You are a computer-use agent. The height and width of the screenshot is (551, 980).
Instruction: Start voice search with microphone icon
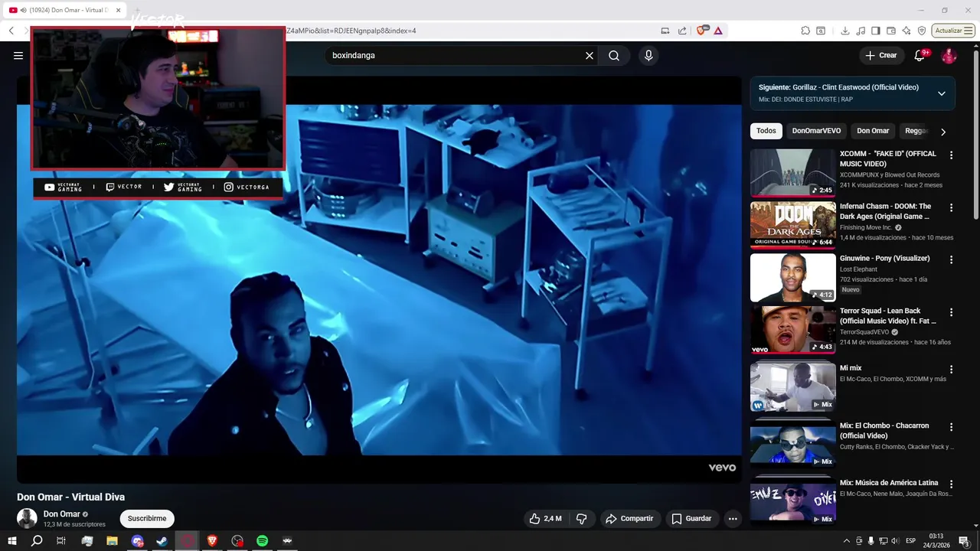point(648,55)
